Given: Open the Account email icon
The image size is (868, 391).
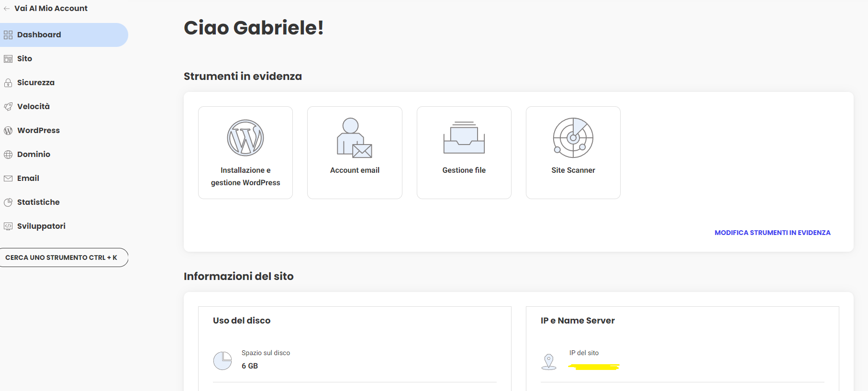Looking at the screenshot, I should (x=355, y=138).
